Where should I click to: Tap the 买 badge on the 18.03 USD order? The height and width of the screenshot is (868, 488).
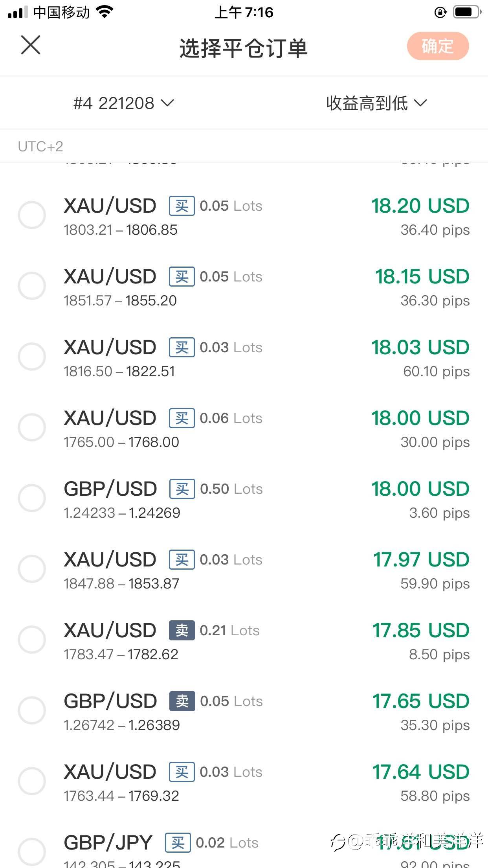[182, 348]
